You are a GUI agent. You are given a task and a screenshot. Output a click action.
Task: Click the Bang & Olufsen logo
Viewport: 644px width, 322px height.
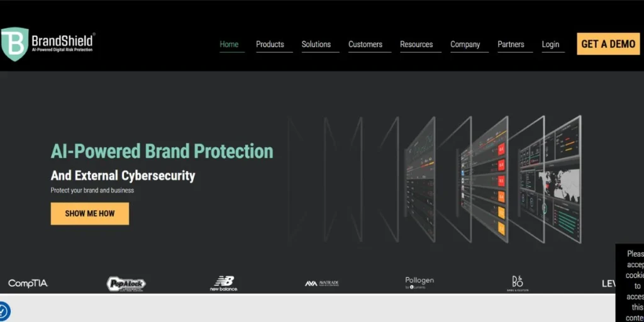click(518, 284)
